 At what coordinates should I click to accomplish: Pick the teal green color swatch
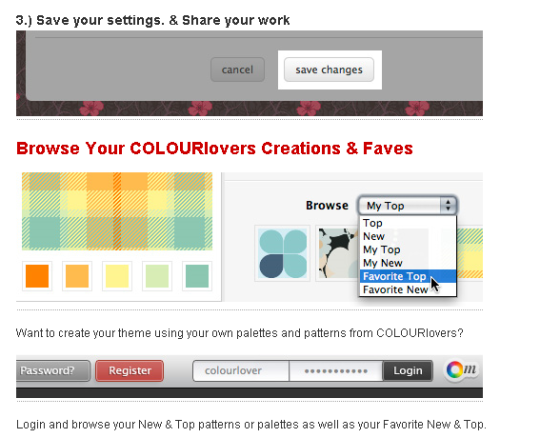pyautogui.click(x=197, y=276)
